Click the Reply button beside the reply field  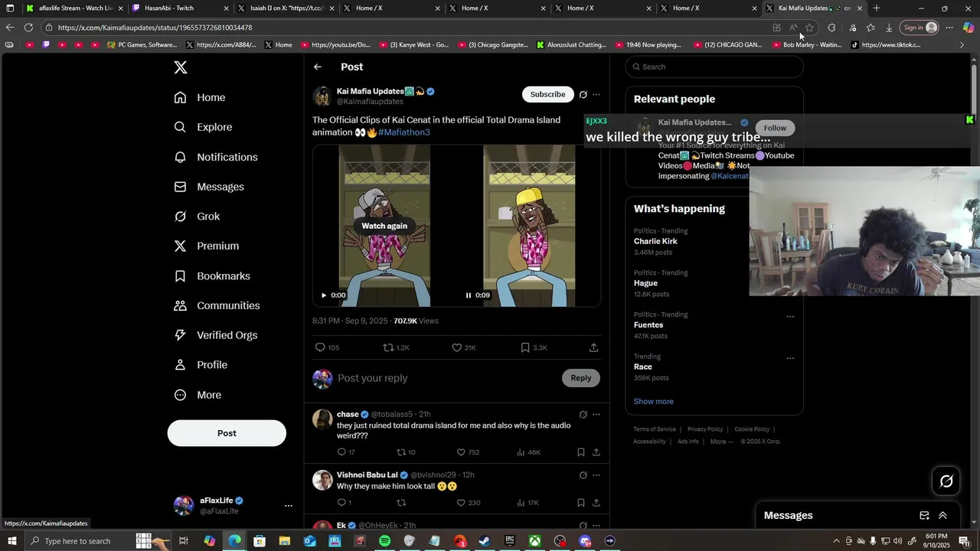click(x=581, y=378)
